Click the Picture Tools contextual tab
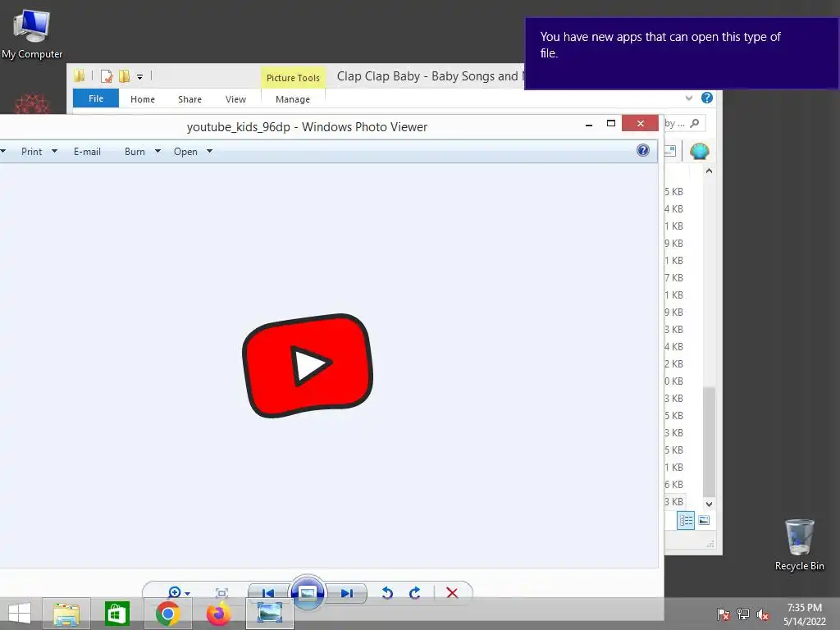 point(293,78)
